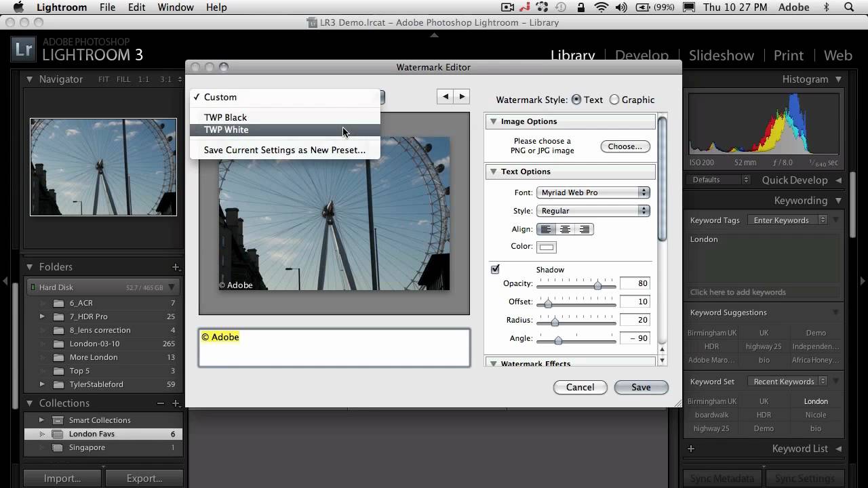The width and height of the screenshot is (868, 488).
Task: Click the Import... button
Action: pyautogui.click(x=62, y=478)
